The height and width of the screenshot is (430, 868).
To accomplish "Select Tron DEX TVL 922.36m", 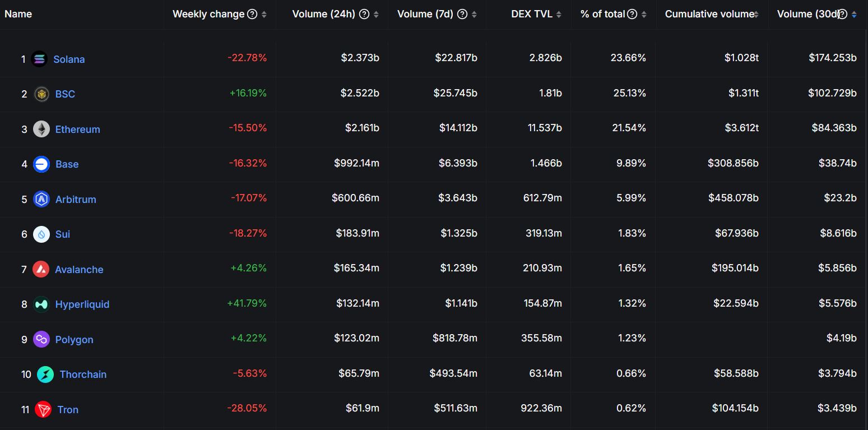I will (541, 408).
